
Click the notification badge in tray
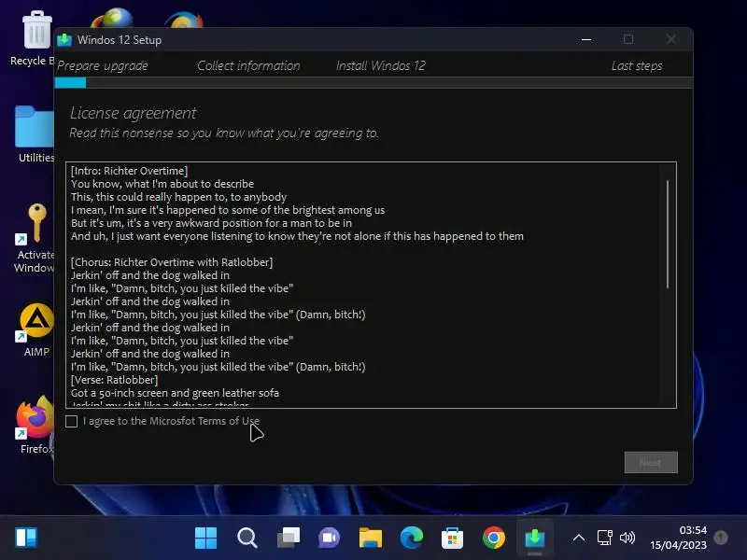[721, 538]
